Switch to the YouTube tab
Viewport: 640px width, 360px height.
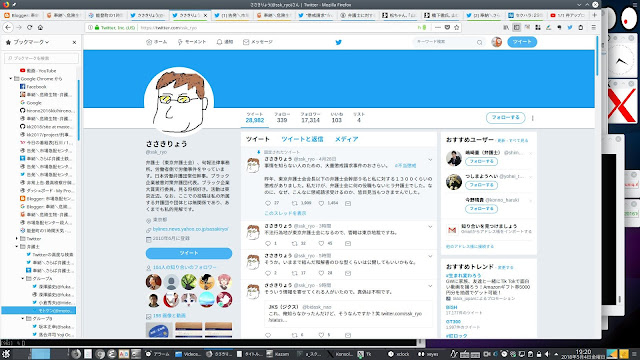pos(567,15)
